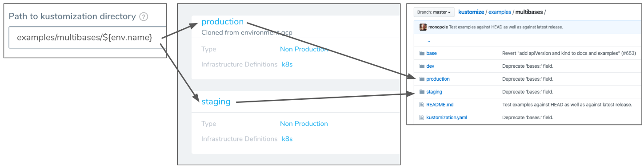Screen dimensions: 644x168
Task: Click the README.md file icon
Action: tap(422, 105)
